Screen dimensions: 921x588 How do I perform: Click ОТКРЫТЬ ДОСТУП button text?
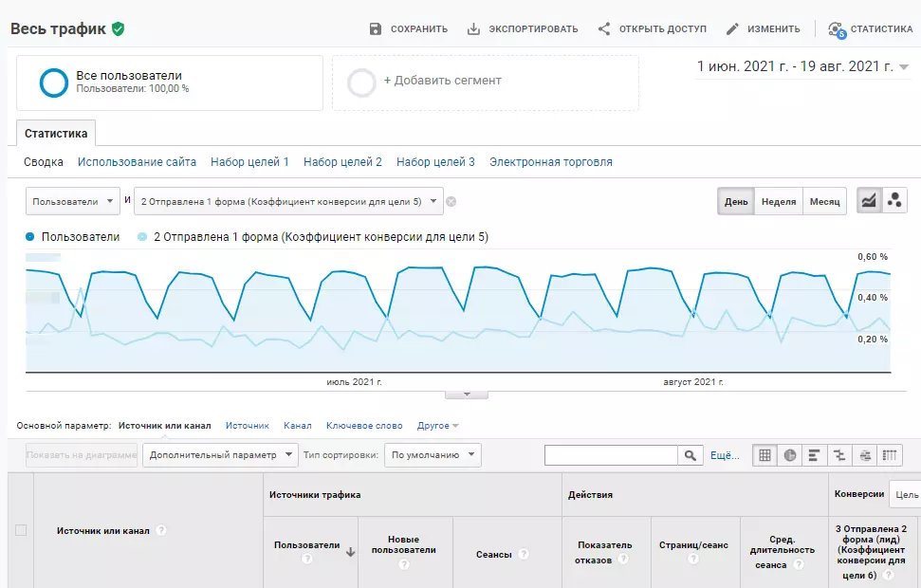point(663,28)
